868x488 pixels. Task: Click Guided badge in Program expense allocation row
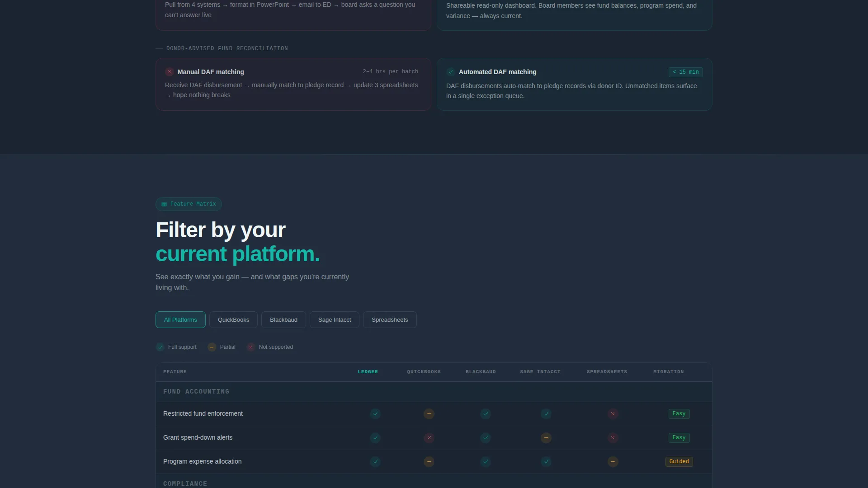click(x=679, y=462)
